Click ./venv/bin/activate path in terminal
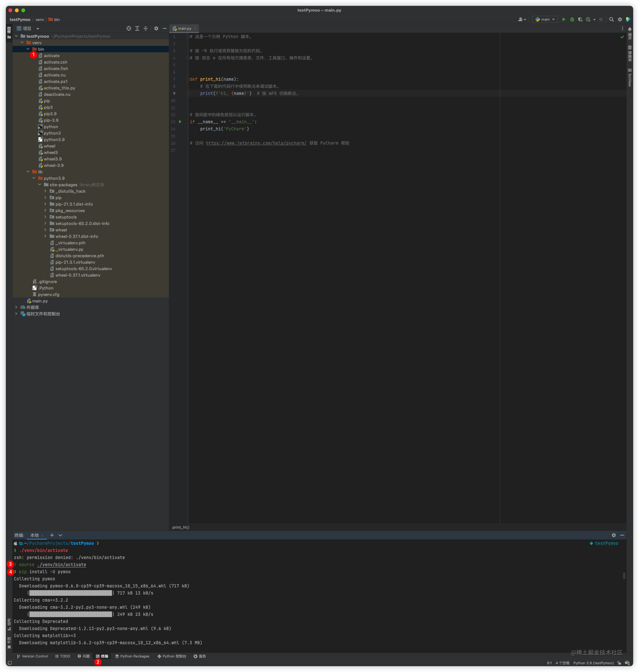Image resolution: width=639 pixels, height=672 pixels. coord(62,565)
